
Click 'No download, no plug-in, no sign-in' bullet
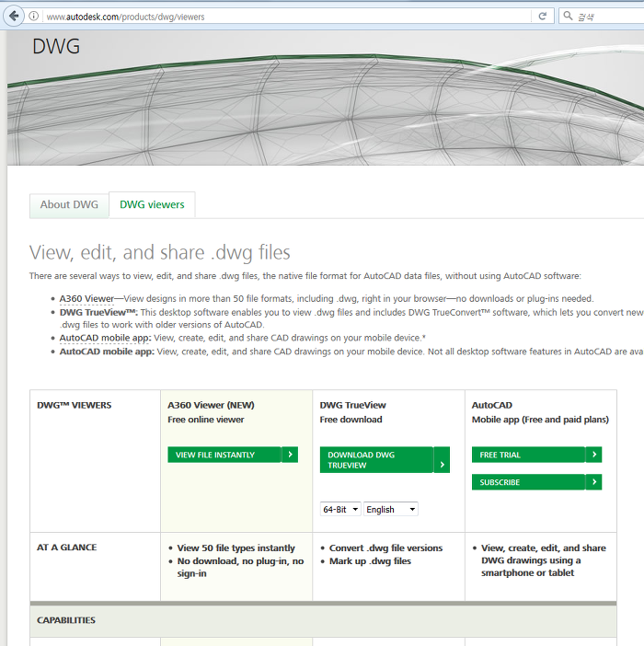240,567
